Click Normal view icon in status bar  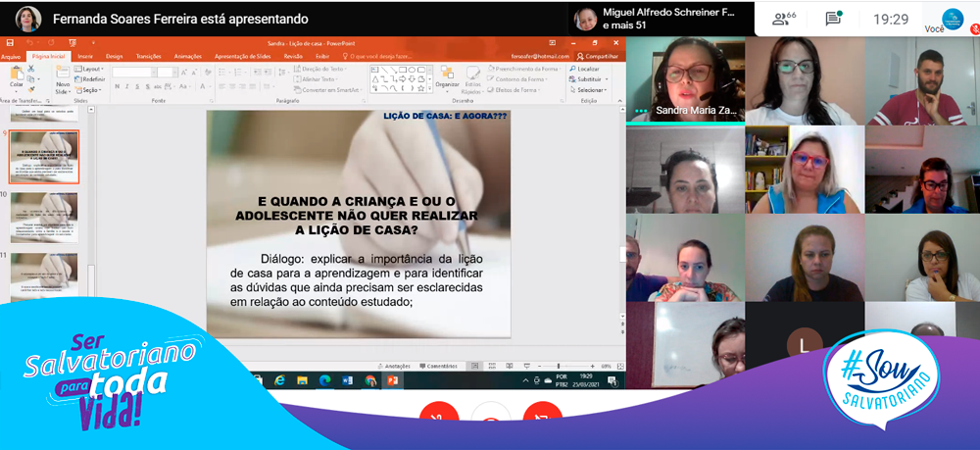pos(475,366)
